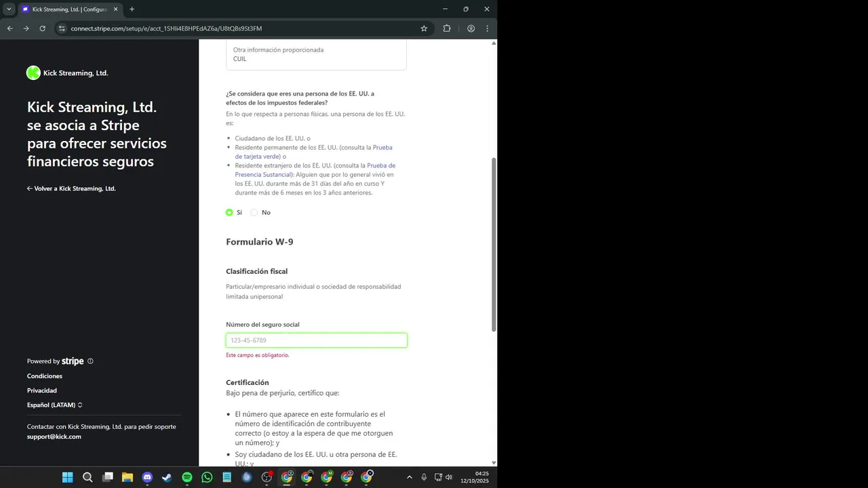Open the Windows Start menu
Viewport: 868px width, 488px height.
[x=68, y=477]
